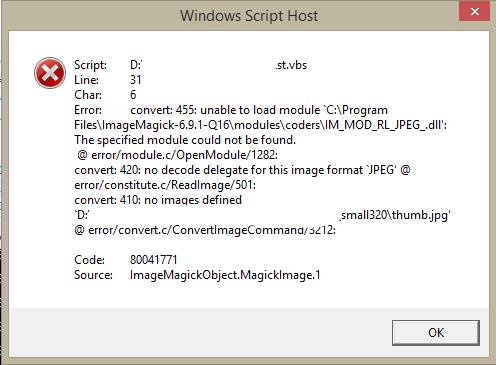Image resolution: width=496 pixels, height=365 pixels.
Task: Click the 'small320\thumb.jpg' path text
Action: pyautogui.click(x=395, y=215)
